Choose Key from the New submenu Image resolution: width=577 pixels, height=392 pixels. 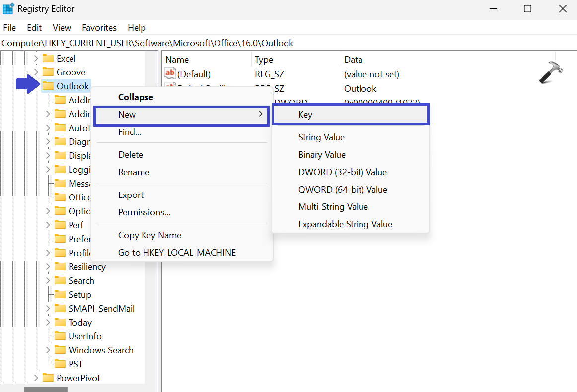pos(305,115)
